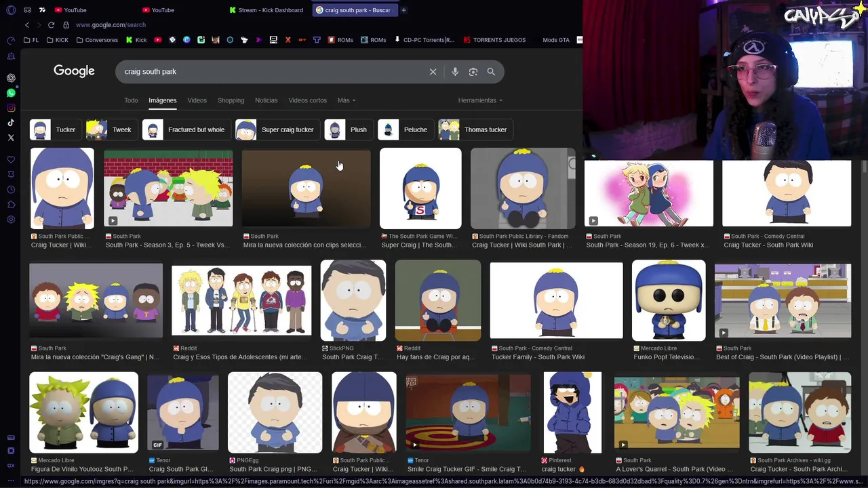Select the Shopping search tab
Viewport: 868px width, 488px height.
pos(231,100)
